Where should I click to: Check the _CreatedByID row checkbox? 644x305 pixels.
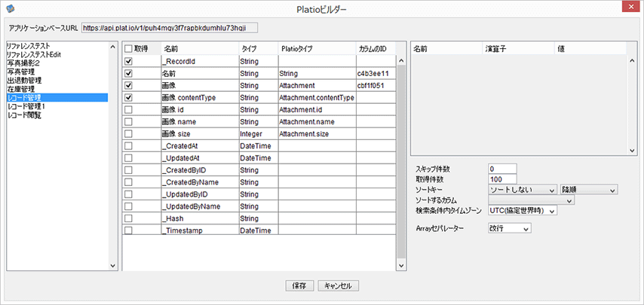point(128,170)
